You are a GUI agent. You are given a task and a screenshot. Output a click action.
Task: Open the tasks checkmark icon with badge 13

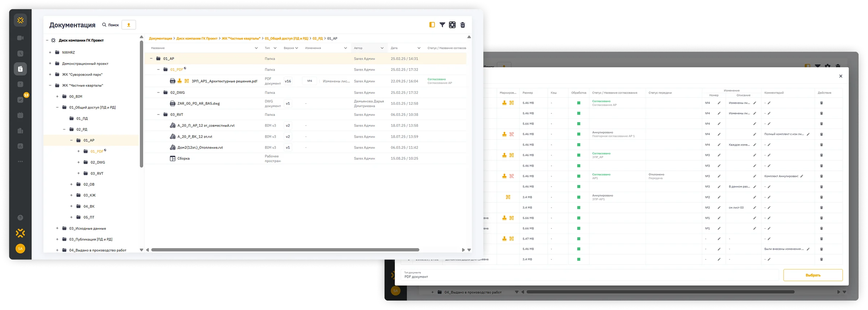(20, 100)
